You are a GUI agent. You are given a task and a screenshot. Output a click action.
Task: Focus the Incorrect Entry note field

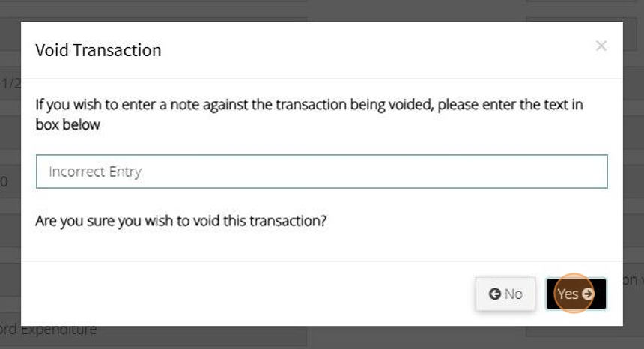(x=321, y=172)
